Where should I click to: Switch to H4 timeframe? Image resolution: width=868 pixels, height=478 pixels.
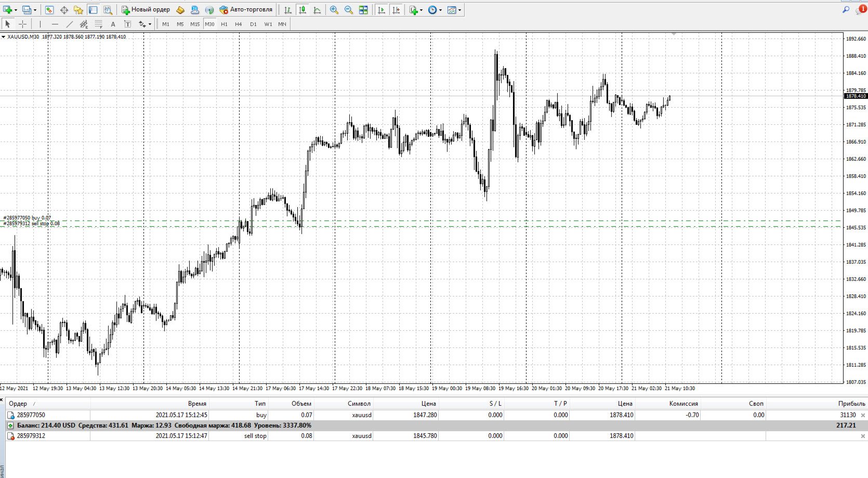[238, 24]
